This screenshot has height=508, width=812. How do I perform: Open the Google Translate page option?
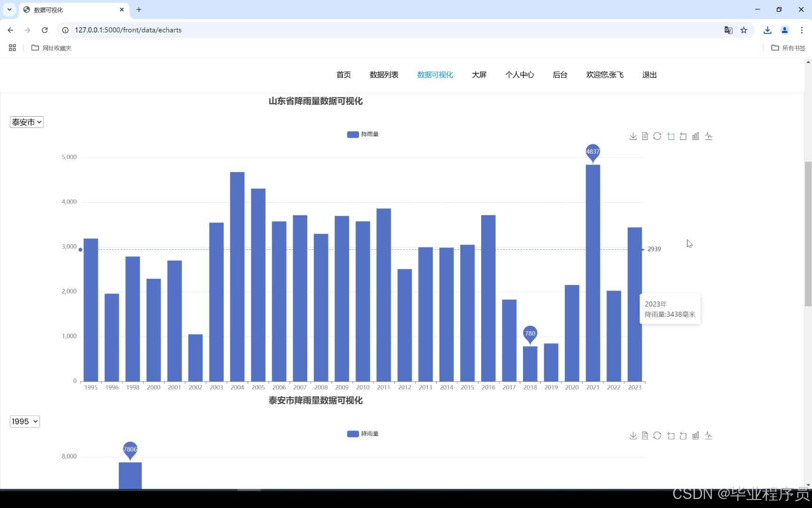click(728, 30)
